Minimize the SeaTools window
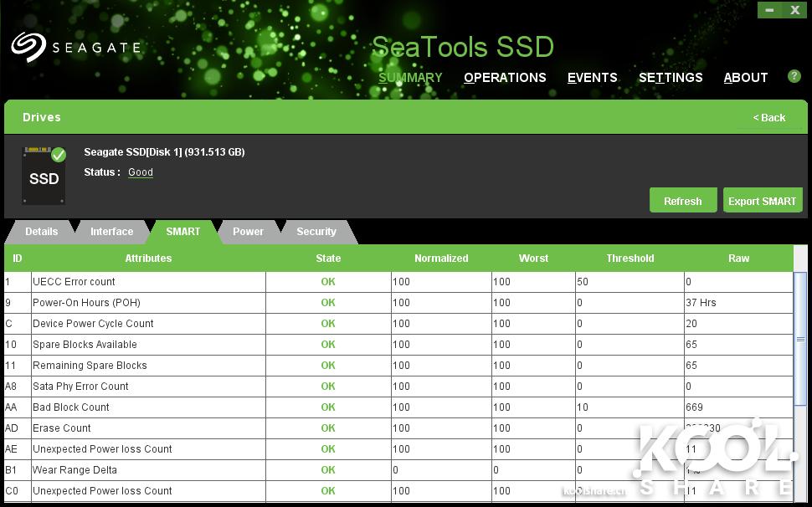This screenshot has height=507, width=812. [x=770, y=10]
